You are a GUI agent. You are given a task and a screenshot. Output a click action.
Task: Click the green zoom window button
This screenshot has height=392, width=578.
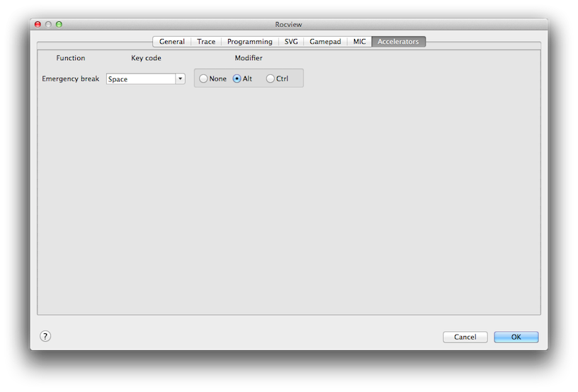click(59, 24)
